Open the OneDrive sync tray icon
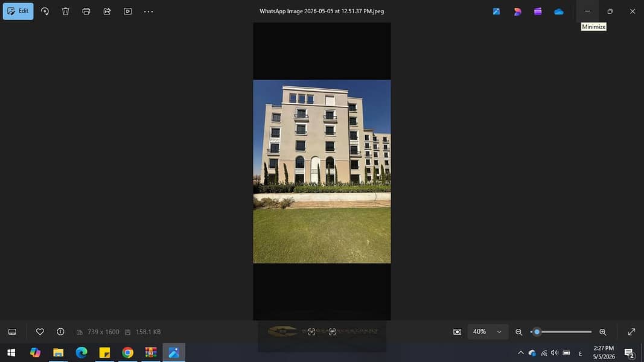The height and width of the screenshot is (362, 644). (x=532, y=352)
